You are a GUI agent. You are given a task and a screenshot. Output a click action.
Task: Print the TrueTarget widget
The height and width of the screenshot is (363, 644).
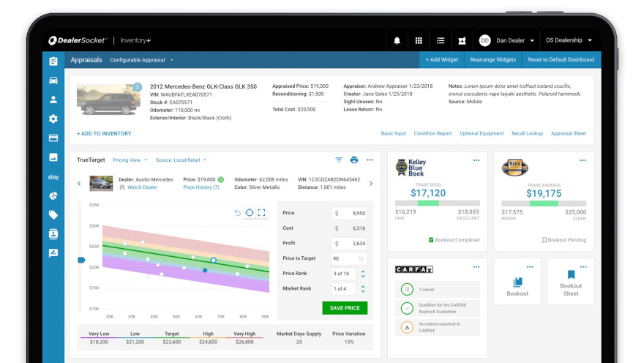click(x=354, y=160)
